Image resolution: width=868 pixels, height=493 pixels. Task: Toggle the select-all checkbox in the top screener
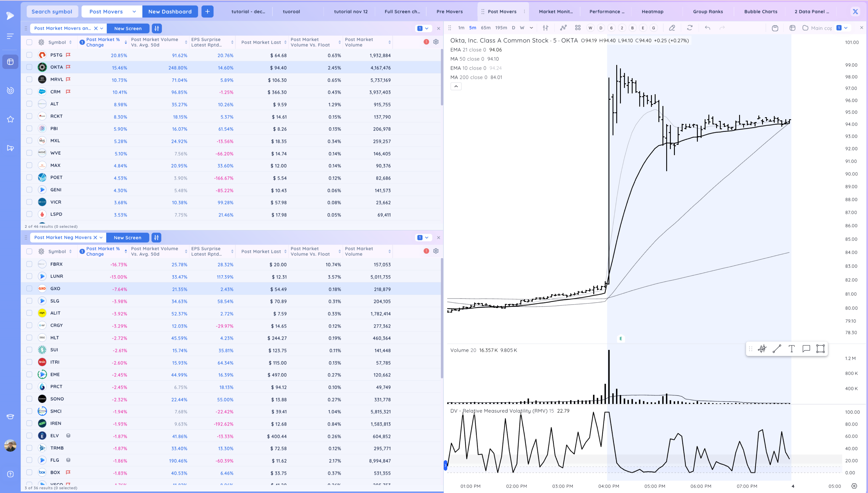[x=30, y=42]
